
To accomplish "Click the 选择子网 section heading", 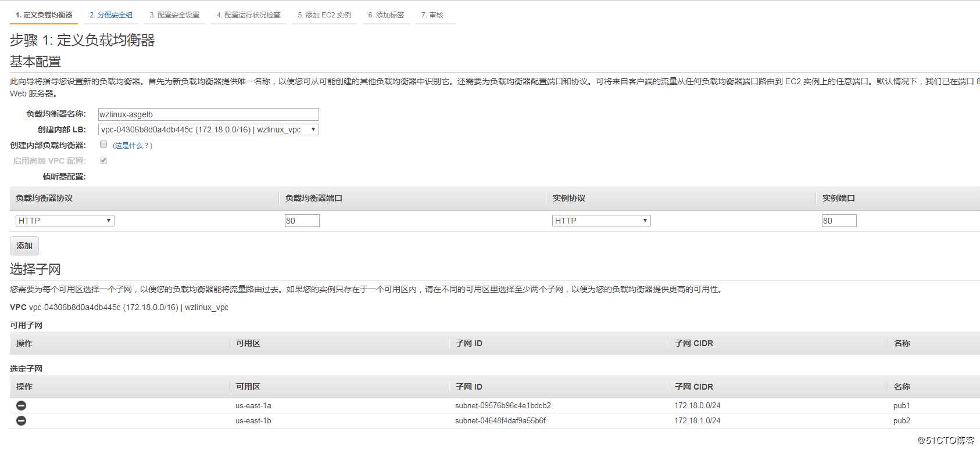I will click(x=35, y=269).
